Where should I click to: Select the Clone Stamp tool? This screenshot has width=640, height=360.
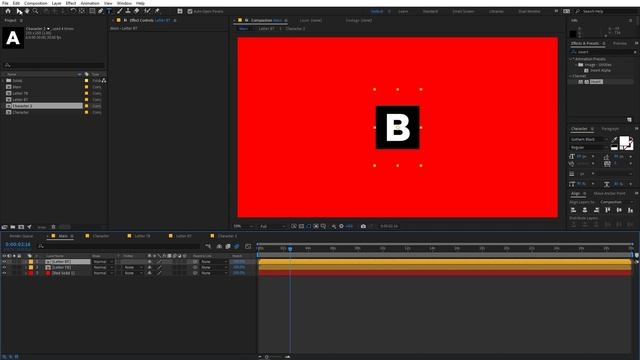128,11
